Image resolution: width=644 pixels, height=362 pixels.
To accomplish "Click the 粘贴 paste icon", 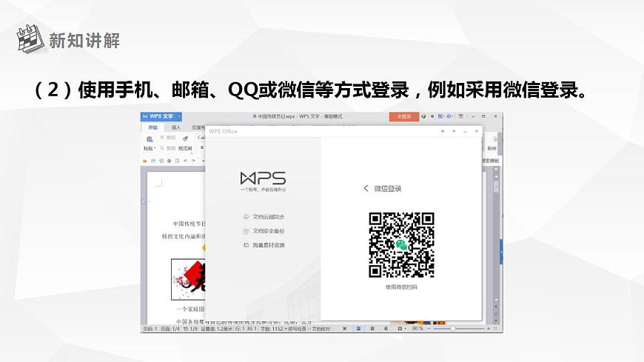I will [150, 139].
